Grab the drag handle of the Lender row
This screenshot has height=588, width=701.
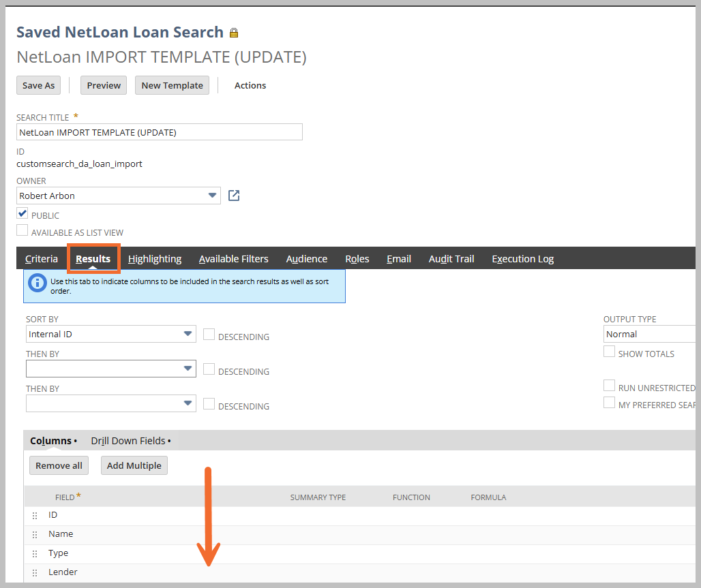pos(35,573)
